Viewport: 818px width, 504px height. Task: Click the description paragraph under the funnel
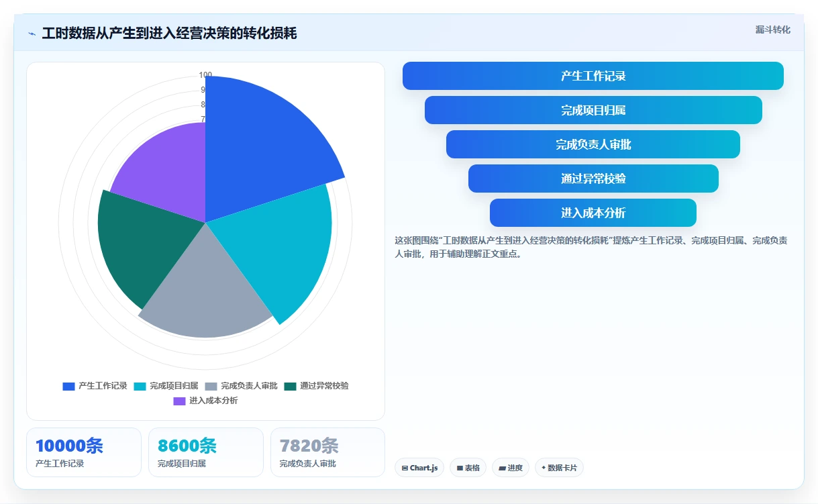click(591, 247)
